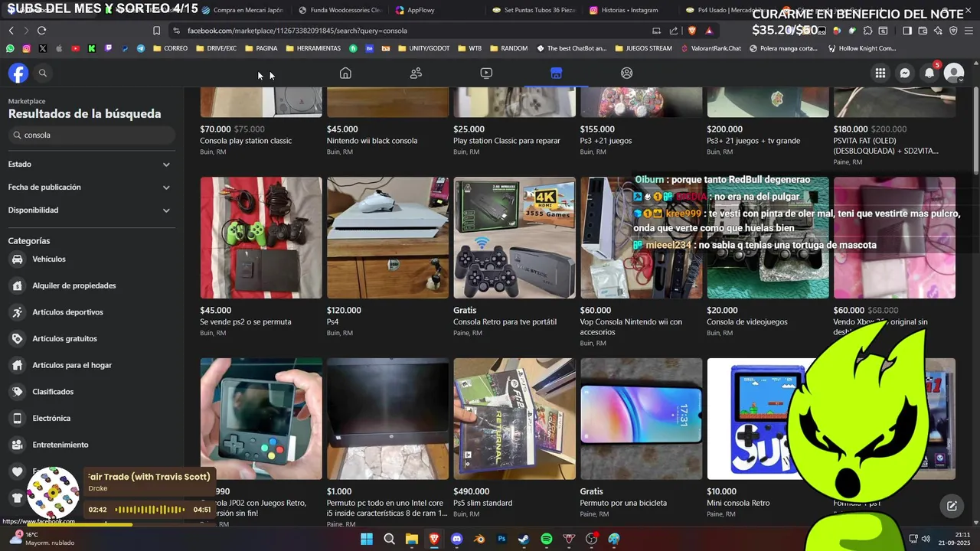Viewport: 980px width, 551px height.
Task: Open the CORREO bookmarks folder
Action: 170,48
